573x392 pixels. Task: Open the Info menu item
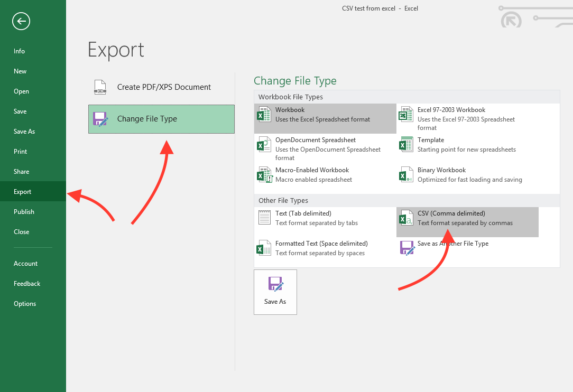(20, 51)
